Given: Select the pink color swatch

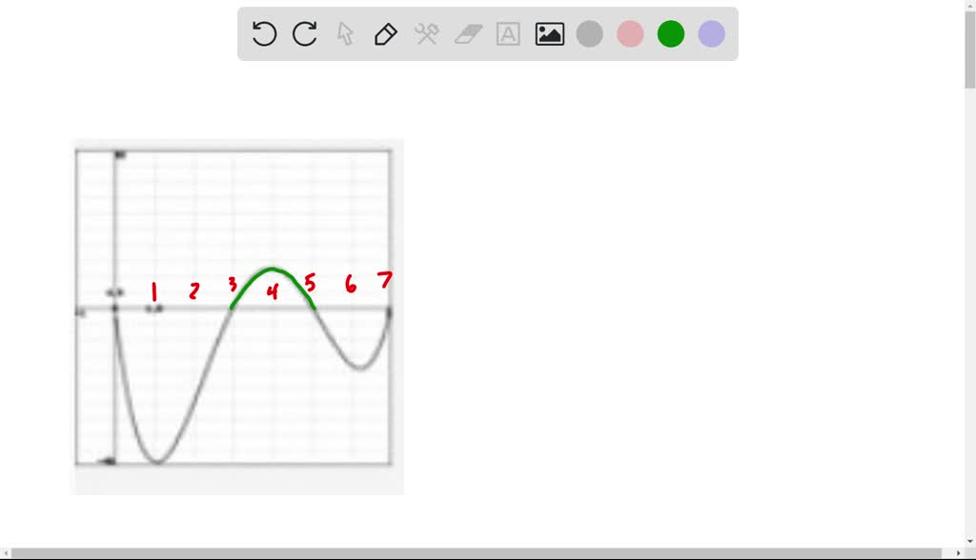Looking at the screenshot, I should pyautogui.click(x=630, y=33).
